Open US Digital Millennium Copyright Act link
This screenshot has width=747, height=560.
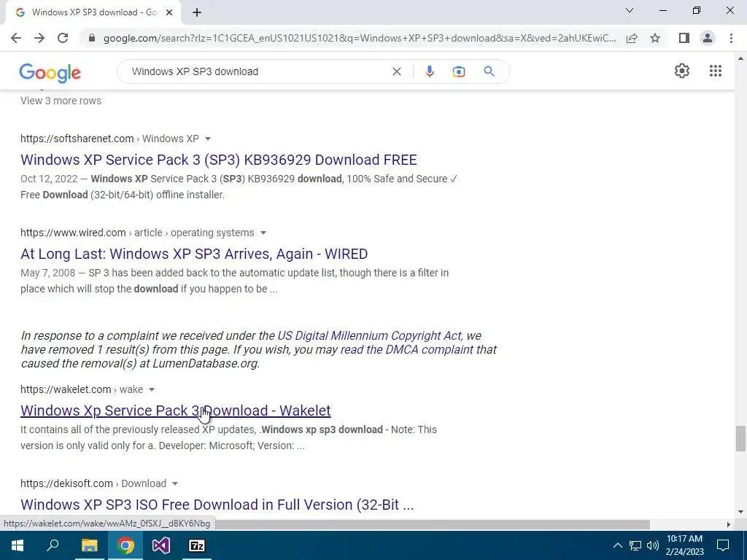pyautogui.click(x=370, y=335)
